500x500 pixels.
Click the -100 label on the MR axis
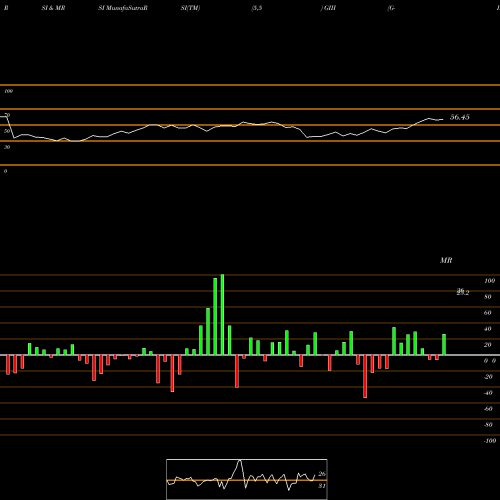[490, 441]
